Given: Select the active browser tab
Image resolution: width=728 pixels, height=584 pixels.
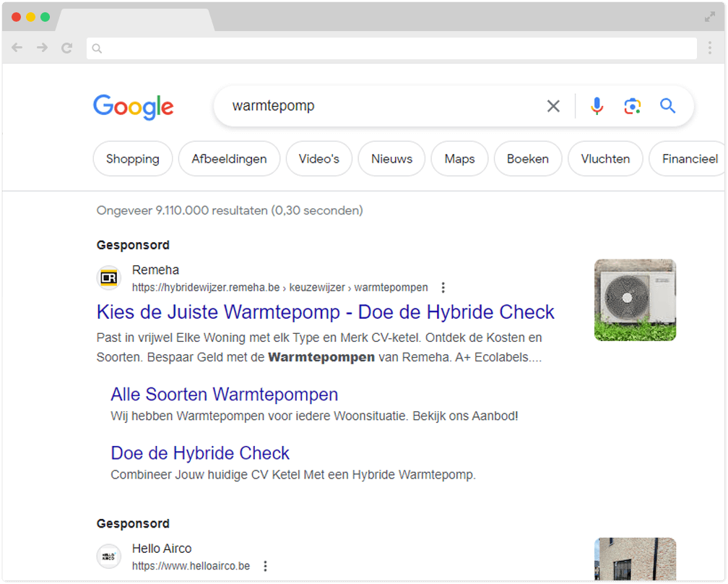Looking at the screenshot, I should coord(135,20).
